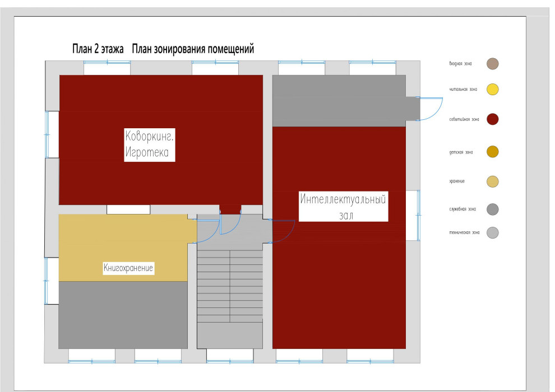Select the Интеллектуальный зал room label

pyautogui.click(x=343, y=207)
